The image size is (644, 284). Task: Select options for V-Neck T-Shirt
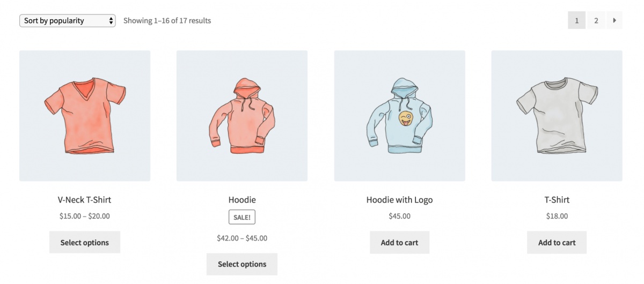pos(85,243)
